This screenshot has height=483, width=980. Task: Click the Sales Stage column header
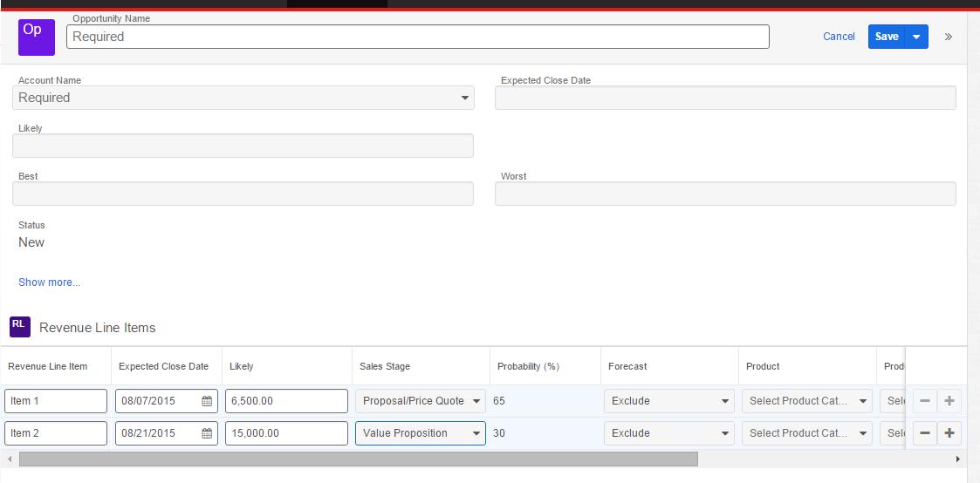point(384,366)
